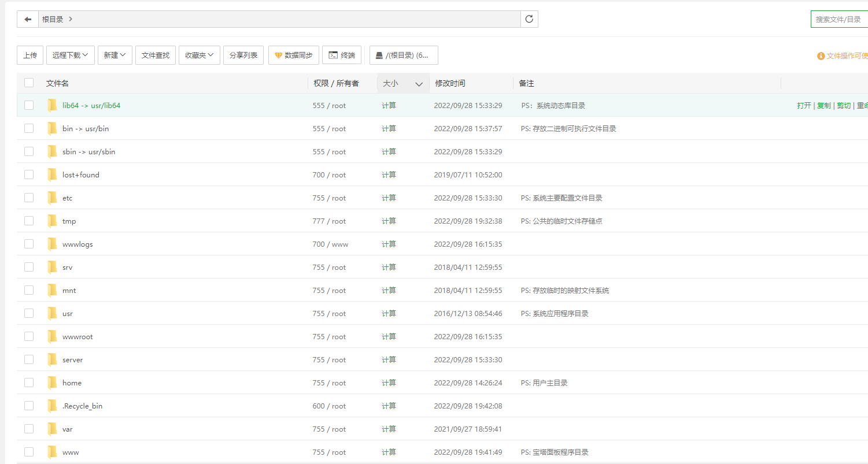Click folder icon next to wwwlogs
The width and height of the screenshot is (868, 464).
[53, 244]
